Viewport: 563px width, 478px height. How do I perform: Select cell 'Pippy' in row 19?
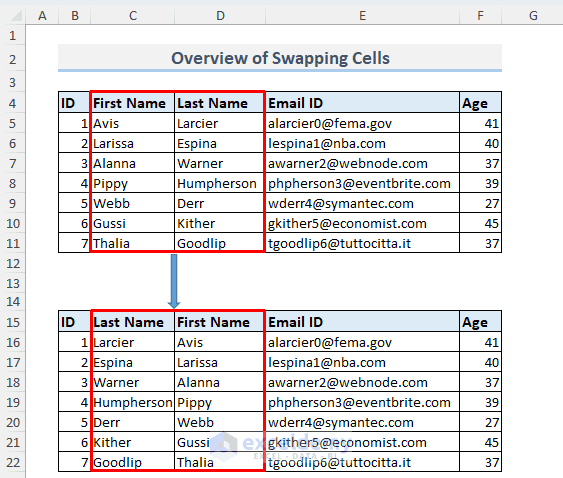tap(220, 402)
